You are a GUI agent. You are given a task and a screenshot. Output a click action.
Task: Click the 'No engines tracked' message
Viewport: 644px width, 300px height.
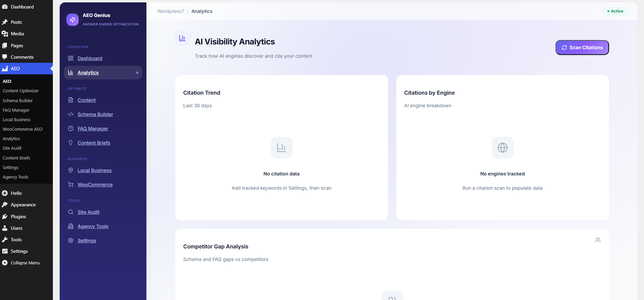pos(502,174)
